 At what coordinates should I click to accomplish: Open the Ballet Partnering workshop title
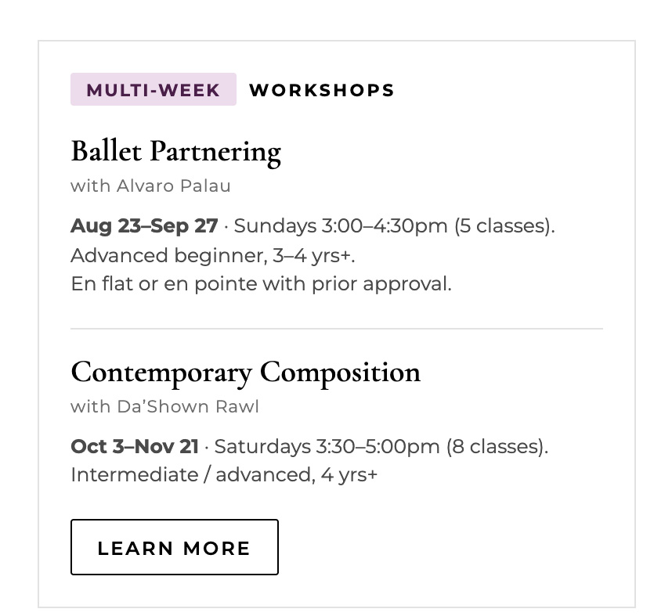pos(175,152)
